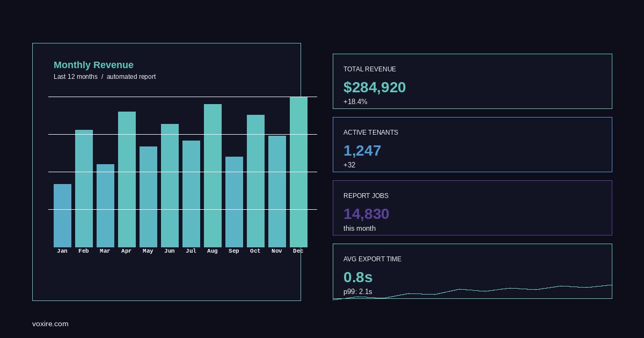Click the $284,920 revenue value
644x338 pixels.
(375, 87)
